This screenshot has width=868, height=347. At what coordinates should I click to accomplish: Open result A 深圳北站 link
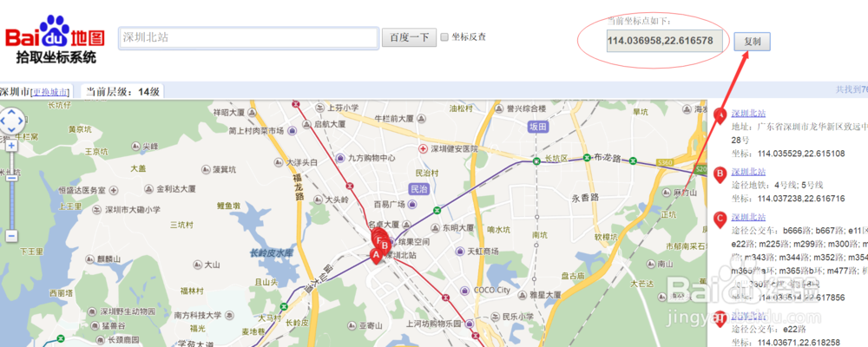(748, 114)
